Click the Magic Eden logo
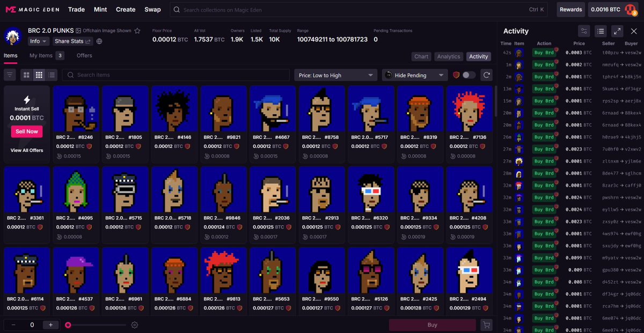The image size is (644, 333). [x=32, y=9]
